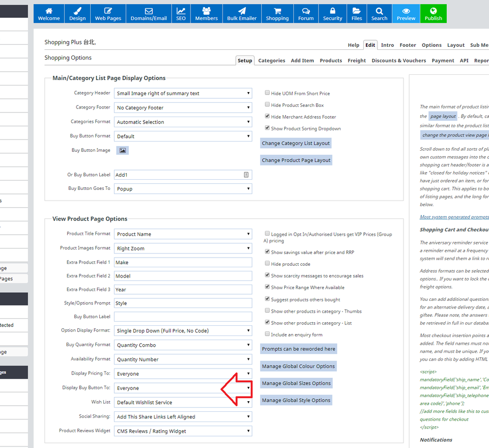Switch to the Categories tab

271,61
